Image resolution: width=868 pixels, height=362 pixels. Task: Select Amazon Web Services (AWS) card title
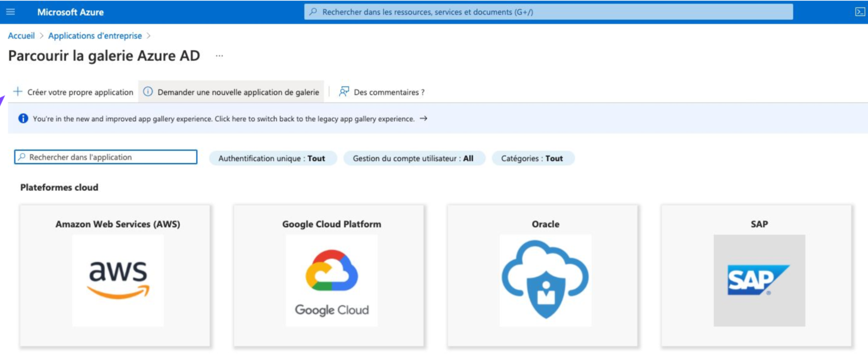pos(118,224)
